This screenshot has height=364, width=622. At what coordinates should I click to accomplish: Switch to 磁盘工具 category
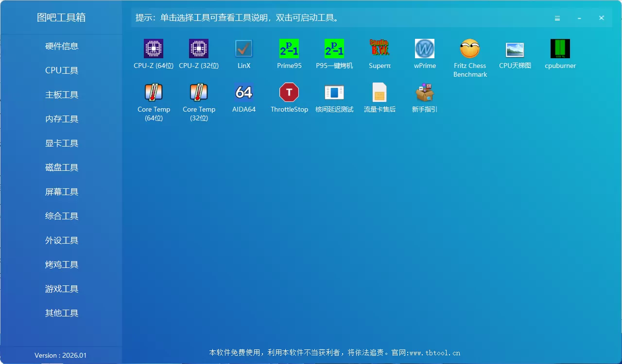[61, 167]
